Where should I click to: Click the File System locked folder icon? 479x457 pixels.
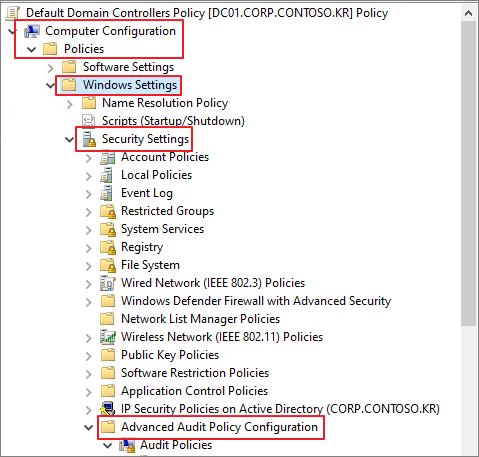tap(108, 265)
